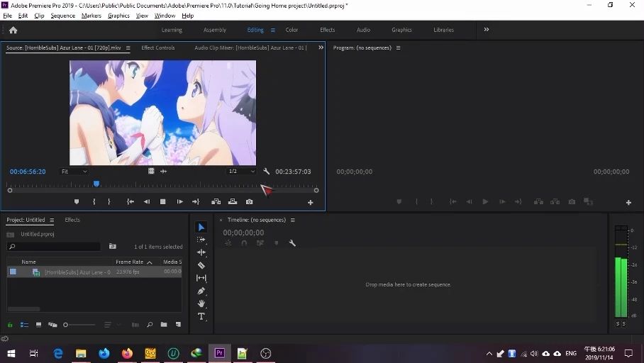The width and height of the screenshot is (644, 363).
Task: Select the Ripple Edit tool
Action: click(x=201, y=252)
